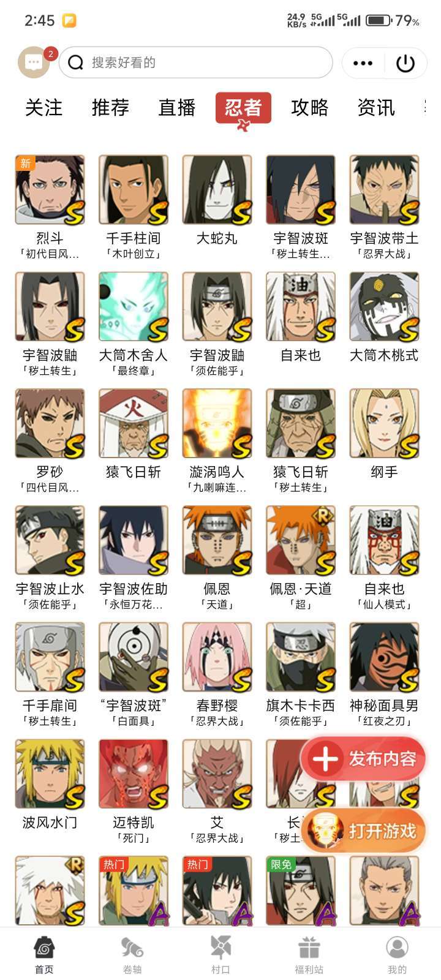The height and width of the screenshot is (980, 441).
Task: Switch to the 攻略 tab
Action: 310,108
